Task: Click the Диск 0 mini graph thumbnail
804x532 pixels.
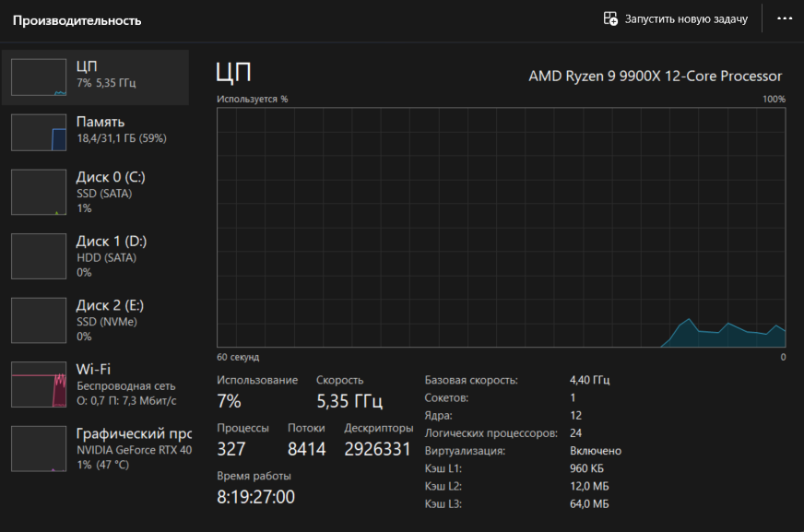Action: click(x=39, y=192)
